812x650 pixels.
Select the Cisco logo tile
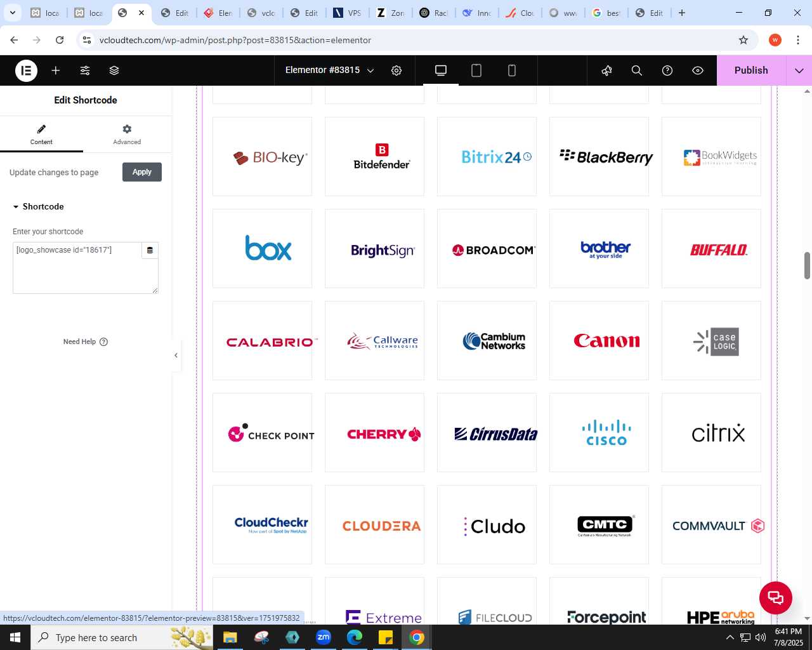coord(599,432)
